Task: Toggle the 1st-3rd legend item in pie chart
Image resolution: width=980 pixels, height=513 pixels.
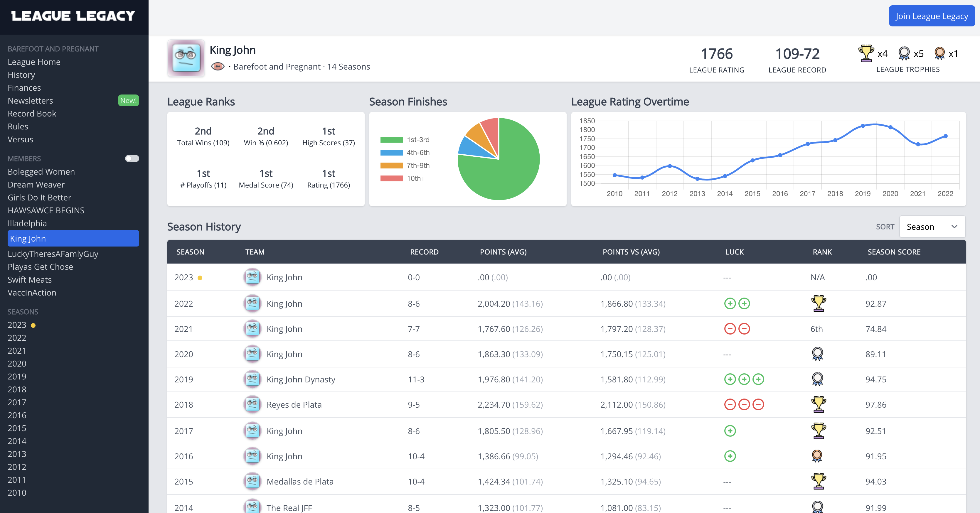Action: click(405, 140)
